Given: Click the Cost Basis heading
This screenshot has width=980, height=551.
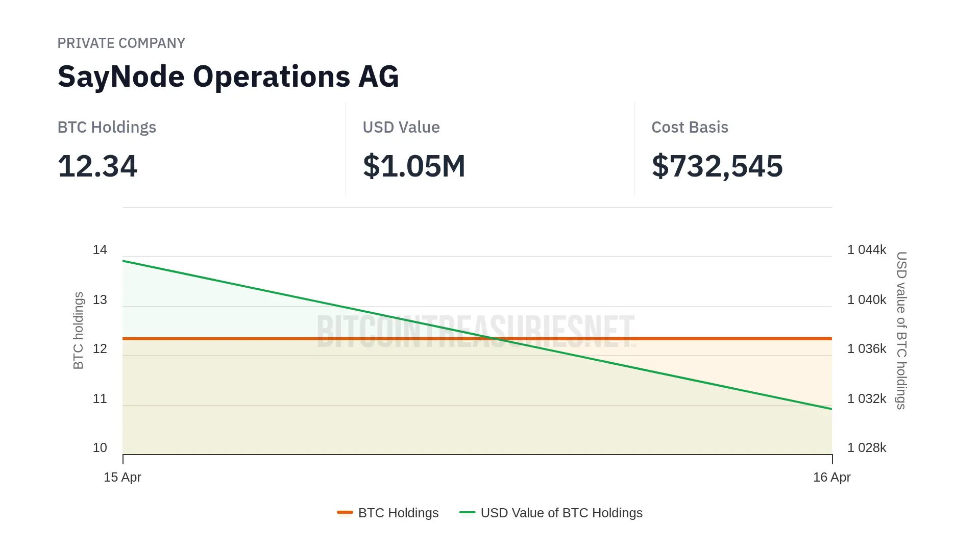Looking at the screenshot, I should [690, 127].
